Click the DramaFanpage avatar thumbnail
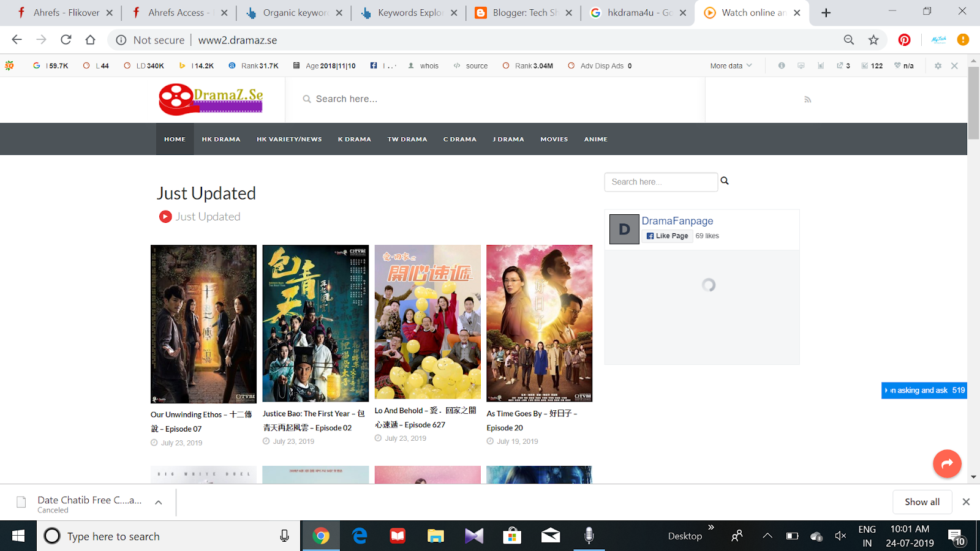 coord(624,230)
